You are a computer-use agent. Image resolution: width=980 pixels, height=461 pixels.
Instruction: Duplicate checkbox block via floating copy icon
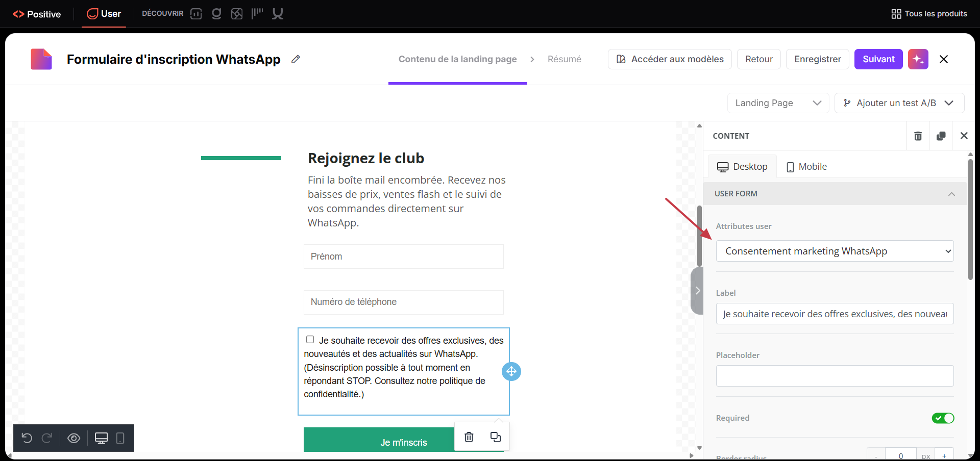click(496, 437)
